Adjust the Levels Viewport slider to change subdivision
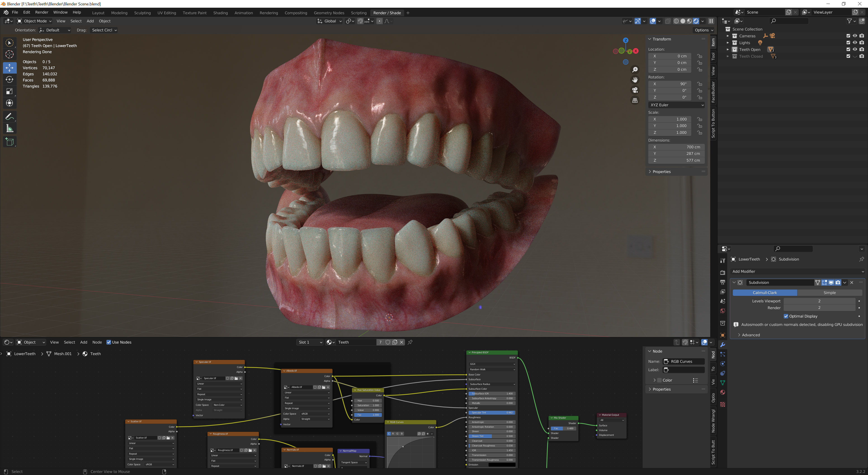The width and height of the screenshot is (868, 475). click(x=819, y=301)
